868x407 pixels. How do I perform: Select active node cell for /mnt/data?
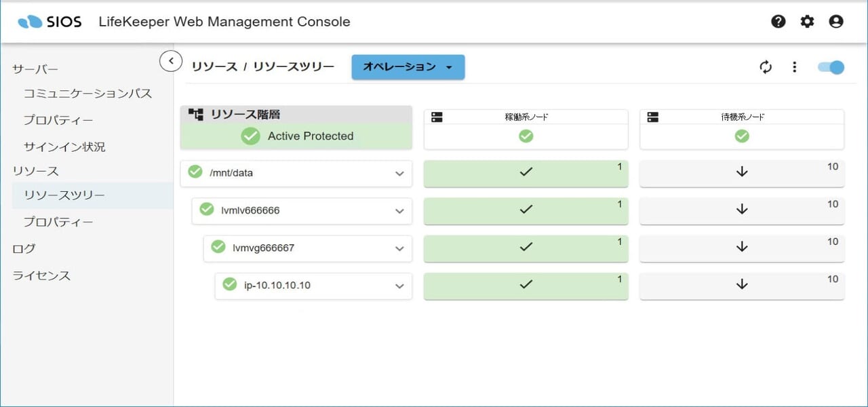526,173
